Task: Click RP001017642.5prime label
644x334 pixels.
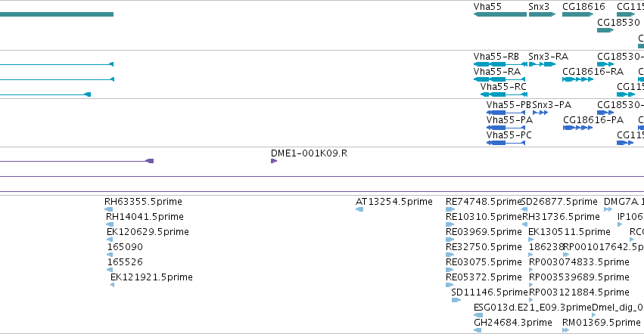Action: click(x=603, y=247)
